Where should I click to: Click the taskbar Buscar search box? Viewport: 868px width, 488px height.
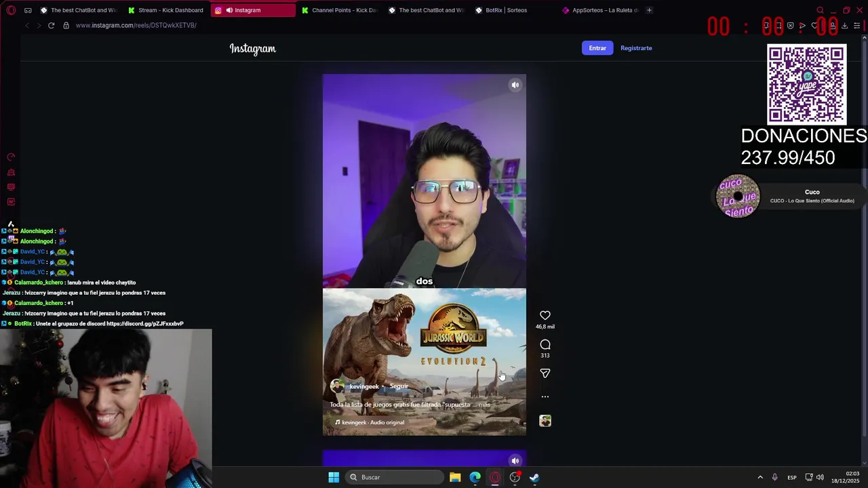395,477
